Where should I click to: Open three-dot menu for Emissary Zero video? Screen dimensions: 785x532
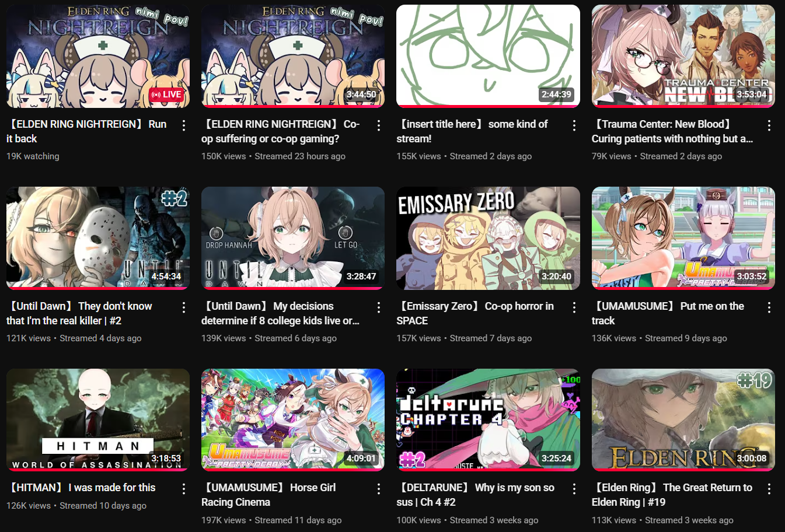pos(574,307)
